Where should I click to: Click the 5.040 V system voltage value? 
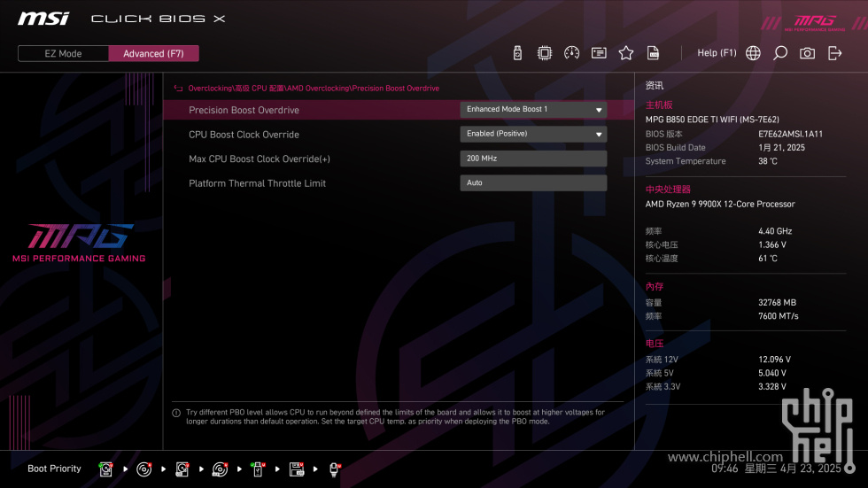[x=772, y=374]
